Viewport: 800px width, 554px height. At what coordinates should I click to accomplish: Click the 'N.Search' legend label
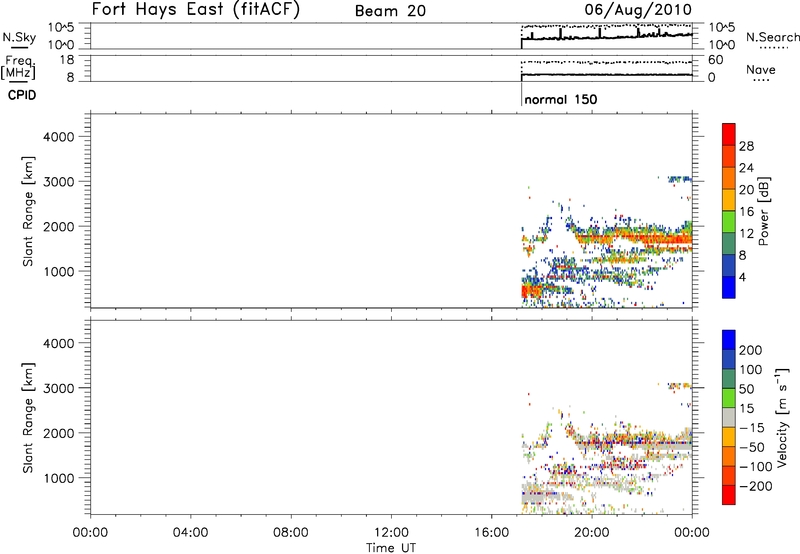(772, 37)
